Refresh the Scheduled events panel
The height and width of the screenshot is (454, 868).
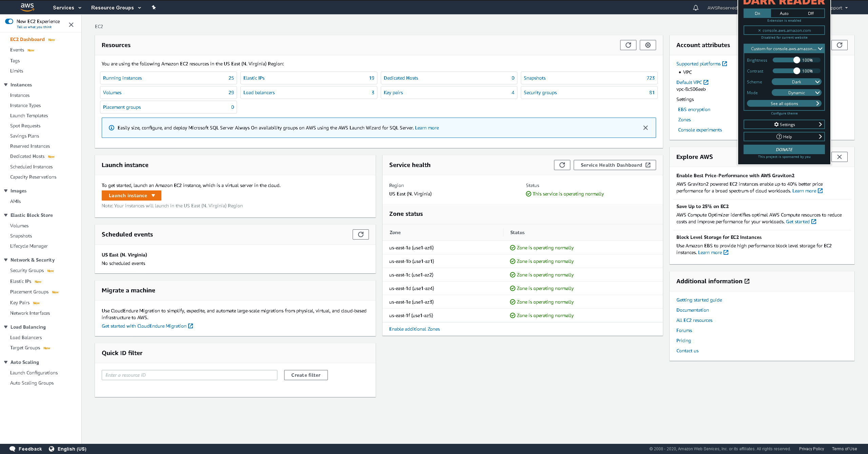click(x=360, y=234)
